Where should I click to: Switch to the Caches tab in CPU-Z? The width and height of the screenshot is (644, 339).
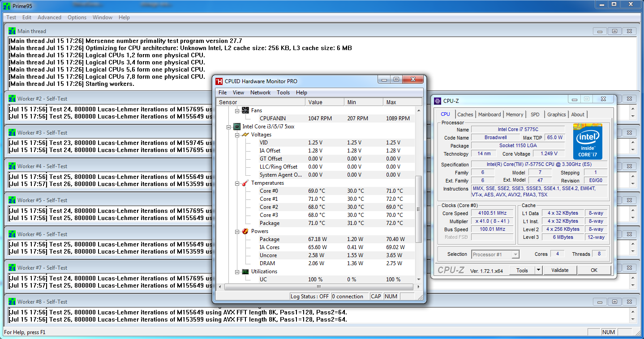point(465,114)
